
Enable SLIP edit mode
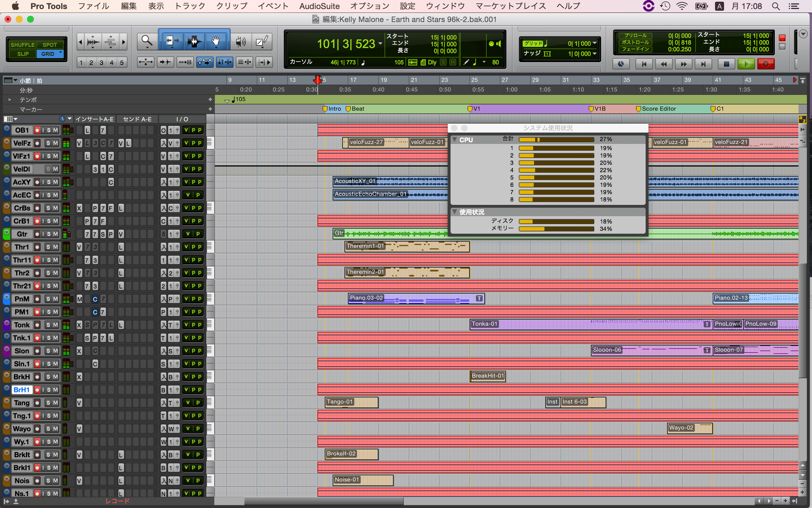point(23,54)
